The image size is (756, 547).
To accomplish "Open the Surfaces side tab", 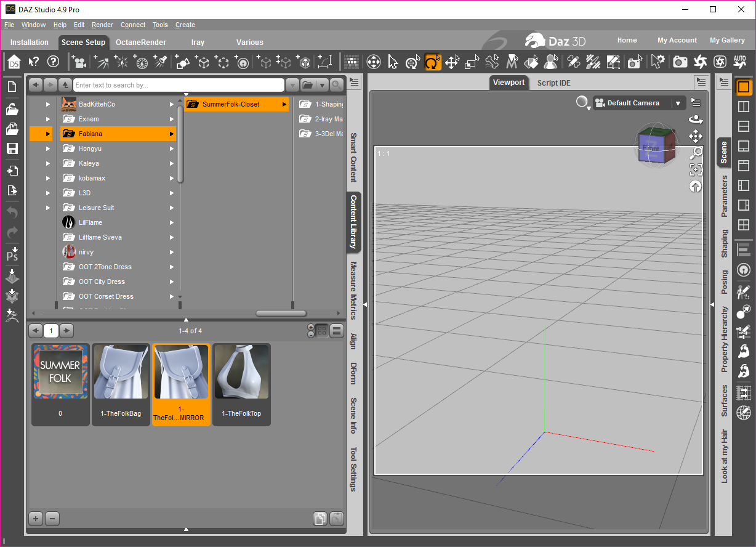I will 725,401.
